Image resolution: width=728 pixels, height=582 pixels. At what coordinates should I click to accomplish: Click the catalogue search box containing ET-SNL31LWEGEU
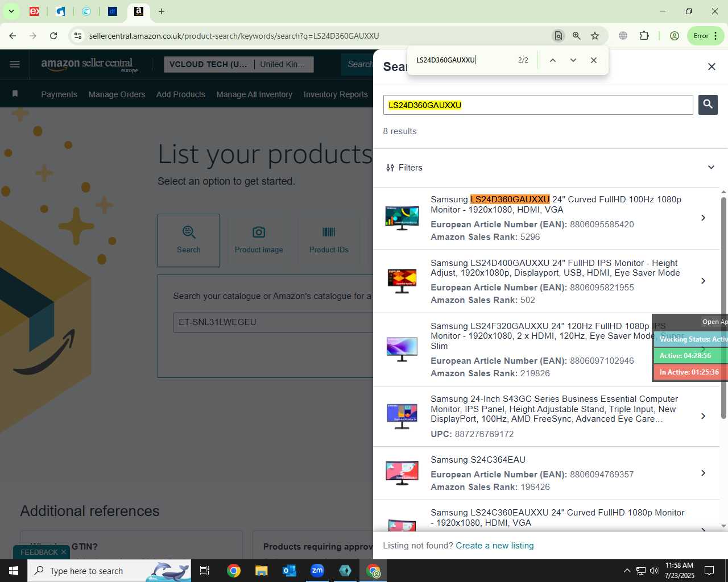click(273, 322)
